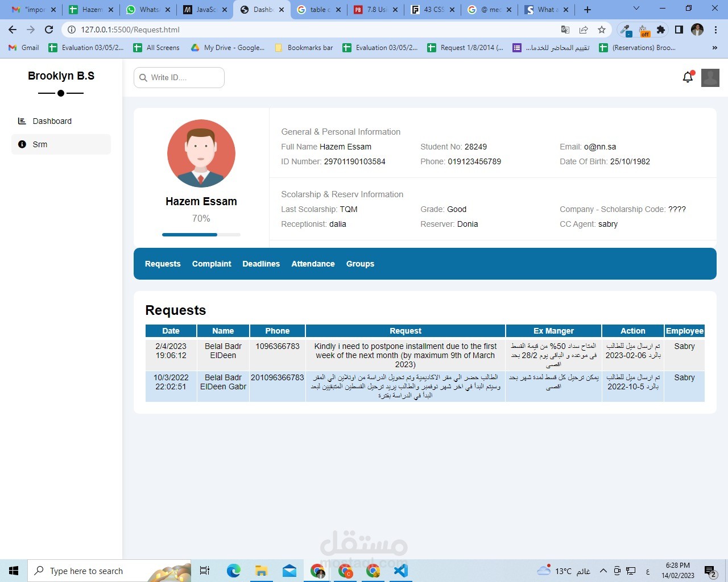Focus the Write ID search field
The height and width of the screenshot is (582, 728).
(x=179, y=77)
